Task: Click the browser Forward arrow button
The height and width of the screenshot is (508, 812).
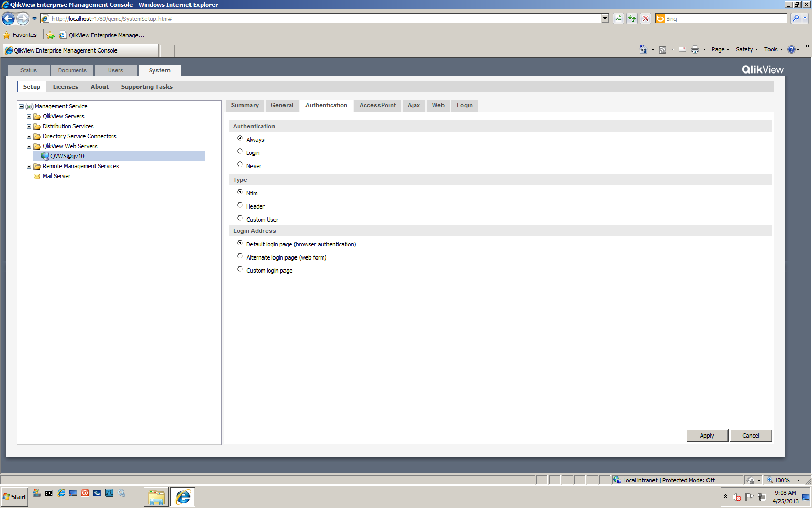Action: tap(23, 19)
